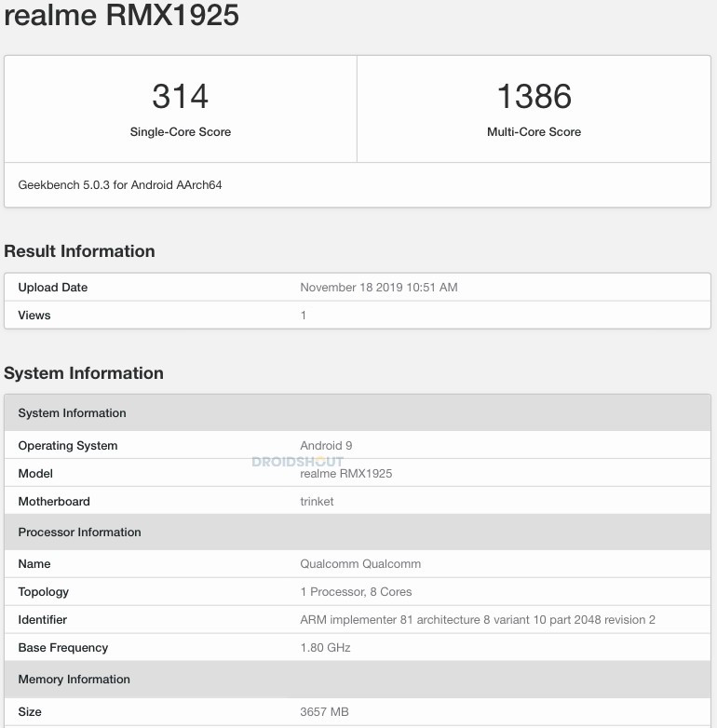The width and height of the screenshot is (717, 728).
Task: Click the Multi-Core Score label
Action: tap(534, 132)
